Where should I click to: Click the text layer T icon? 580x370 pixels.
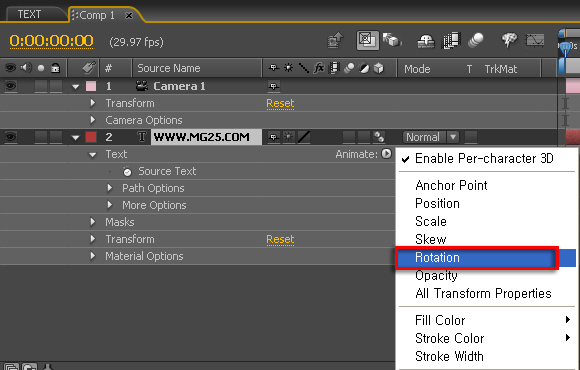pos(142,137)
